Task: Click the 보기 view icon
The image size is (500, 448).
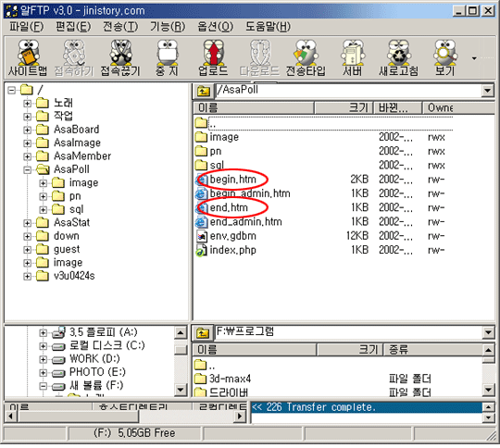Action: [x=444, y=57]
